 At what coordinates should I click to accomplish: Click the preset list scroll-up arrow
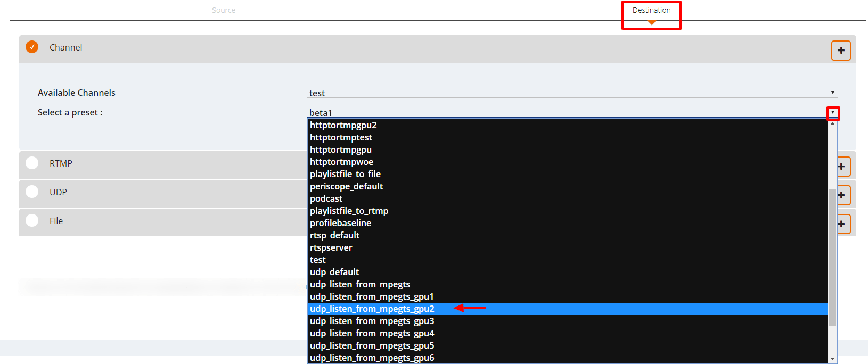pyautogui.click(x=832, y=123)
